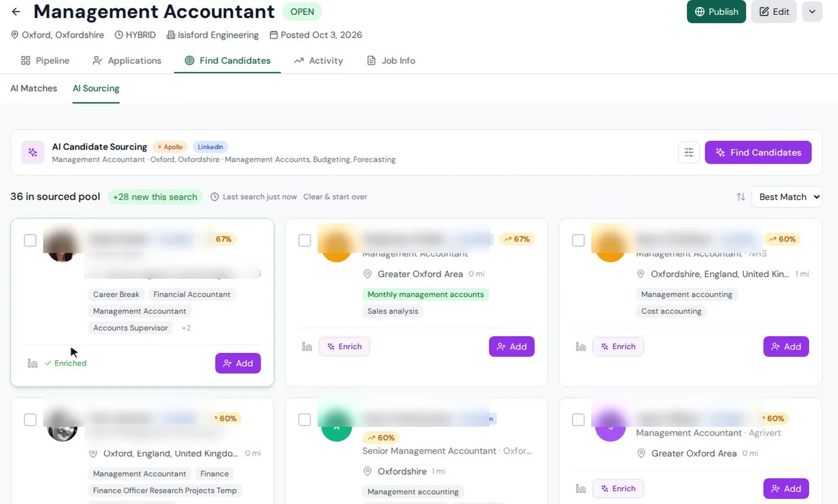Open the Job Info tab
The height and width of the screenshot is (504, 838).
click(x=391, y=60)
